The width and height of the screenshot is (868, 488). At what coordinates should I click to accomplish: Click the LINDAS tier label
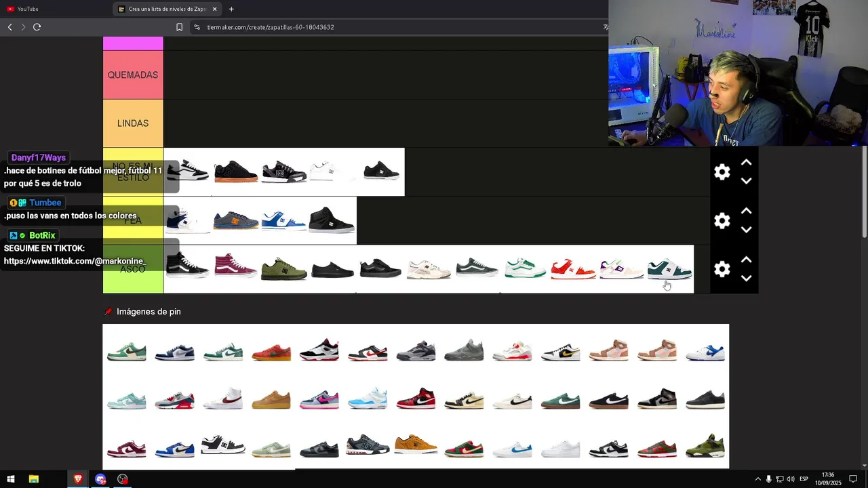133,123
